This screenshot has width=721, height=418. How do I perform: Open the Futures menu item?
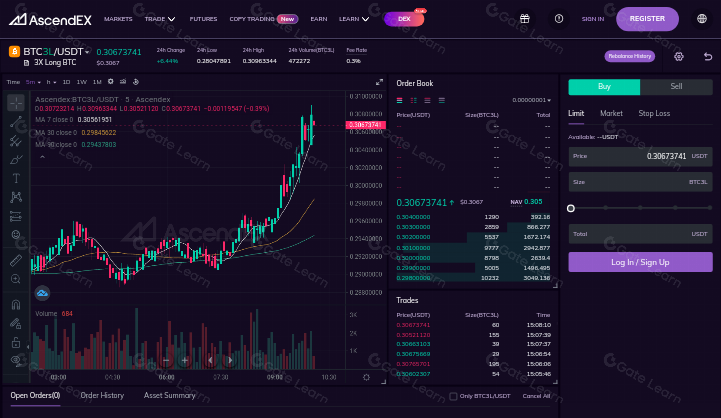click(x=203, y=19)
